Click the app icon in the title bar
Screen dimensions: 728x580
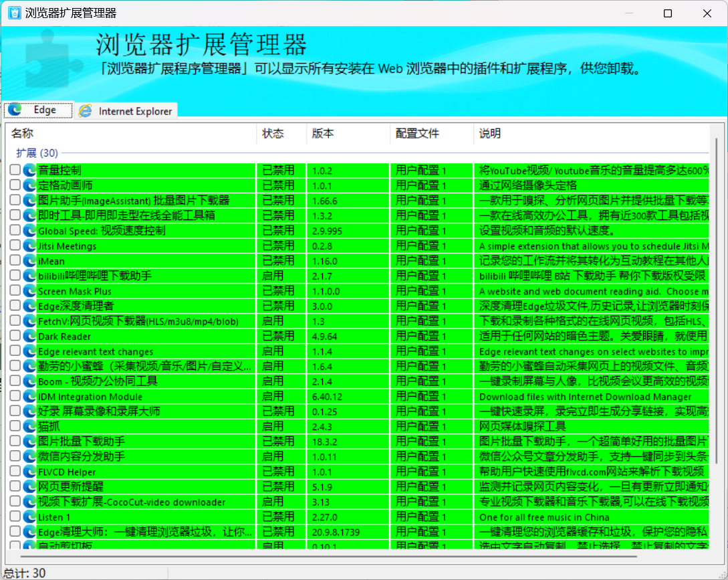pyautogui.click(x=14, y=13)
